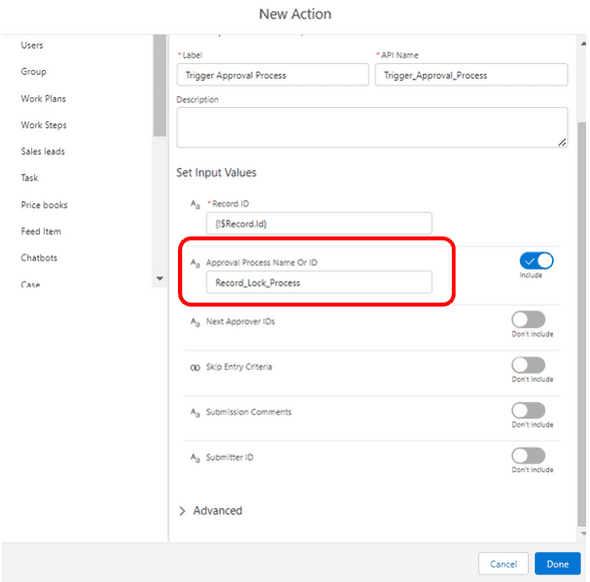Click the Approval Process Name Or ID field

pos(319,283)
